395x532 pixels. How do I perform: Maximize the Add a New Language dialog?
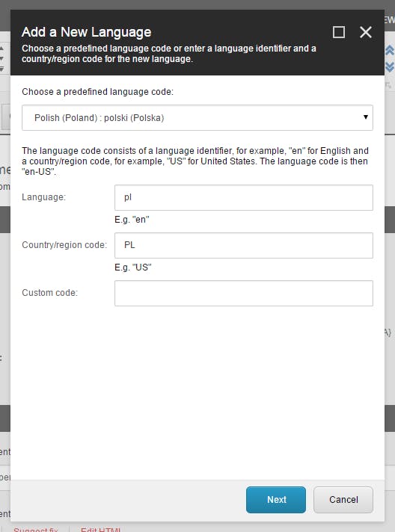pyautogui.click(x=339, y=32)
